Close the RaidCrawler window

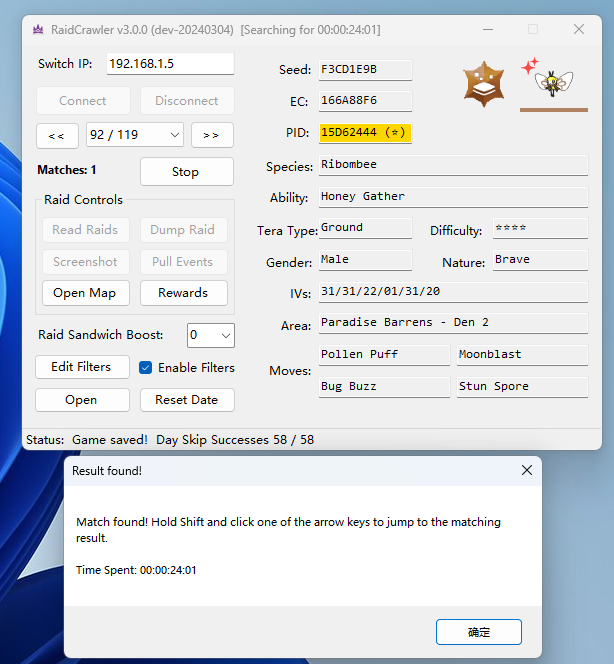579,29
